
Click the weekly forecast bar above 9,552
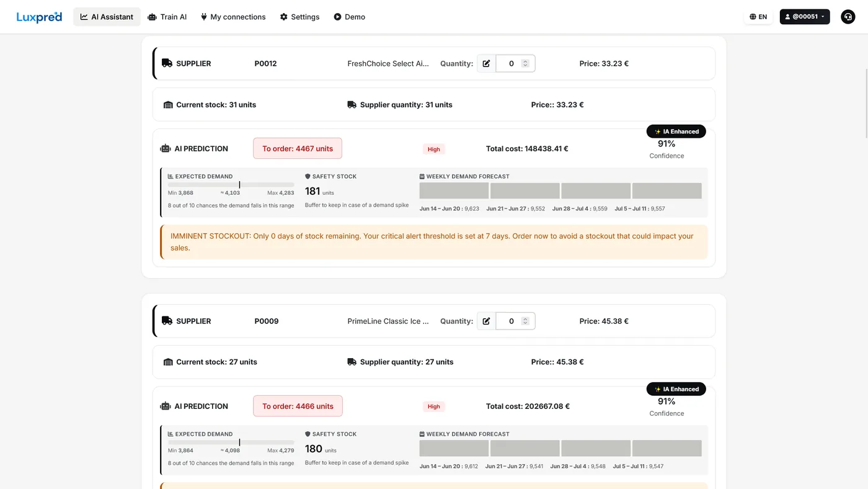pos(525,191)
